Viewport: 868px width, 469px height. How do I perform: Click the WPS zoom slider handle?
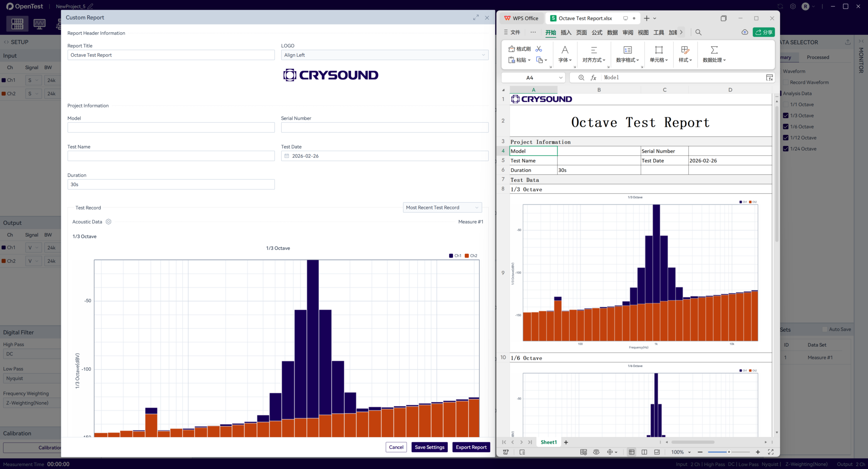[x=729, y=452]
